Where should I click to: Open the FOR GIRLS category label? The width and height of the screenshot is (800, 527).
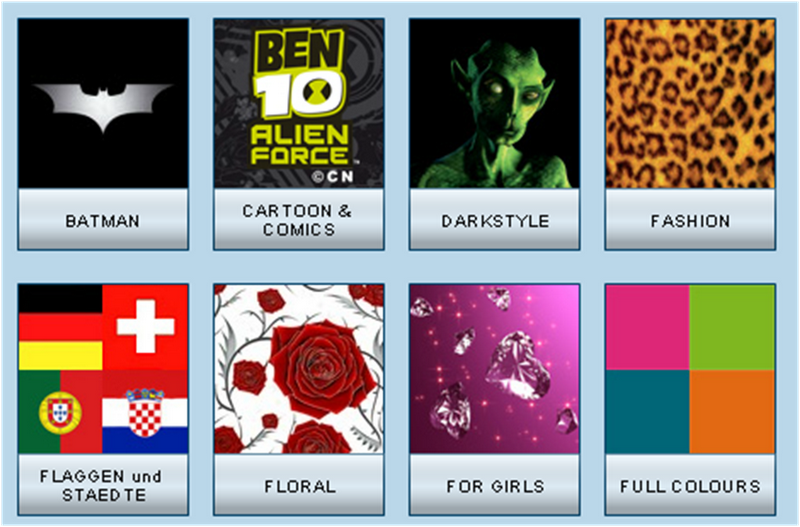[x=494, y=485]
